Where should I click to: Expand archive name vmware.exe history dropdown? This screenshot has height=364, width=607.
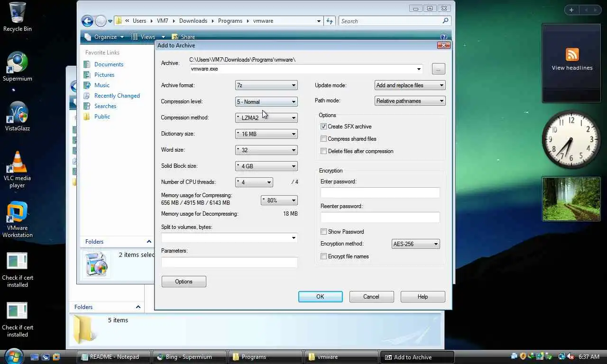click(x=419, y=69)
